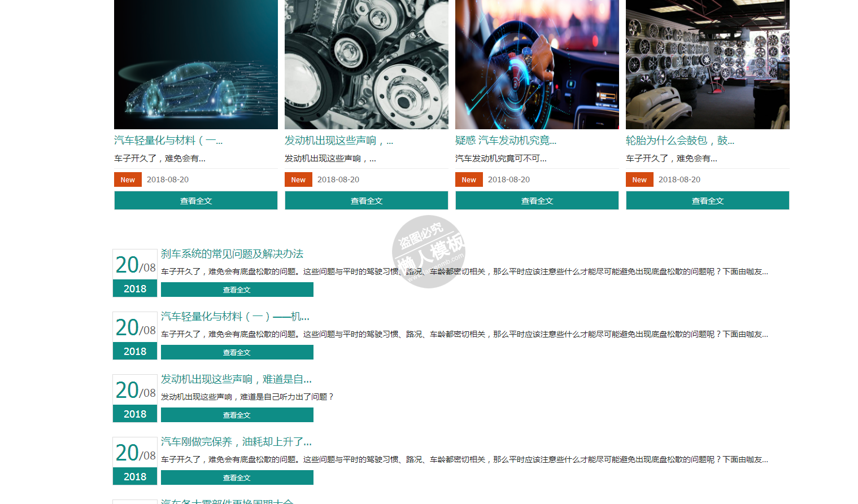This screenshot has width=858, height=504.
Task: Open the glowing digital car thumbnail
Action: (196, 64)
